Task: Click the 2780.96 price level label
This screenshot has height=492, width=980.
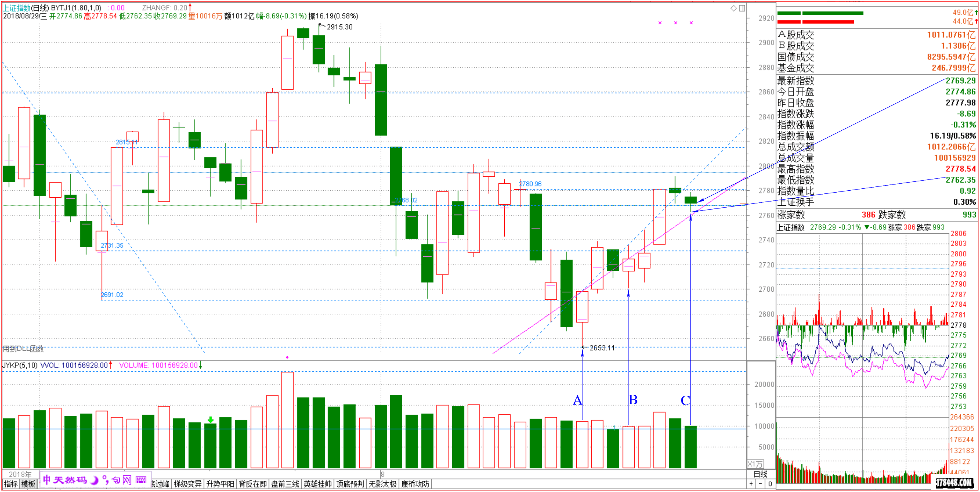Action: pyautogui.click(x=530, y=184)
